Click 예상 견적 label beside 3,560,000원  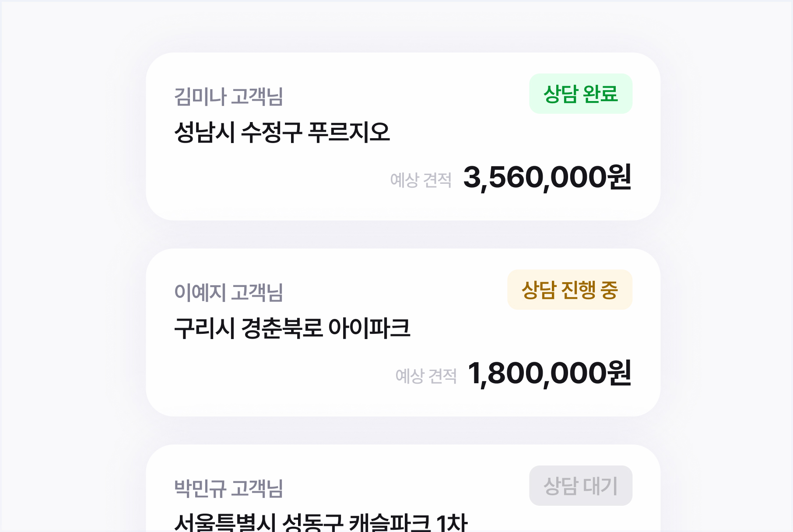421,180
